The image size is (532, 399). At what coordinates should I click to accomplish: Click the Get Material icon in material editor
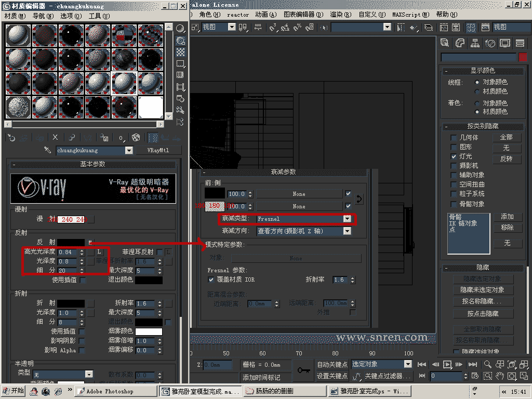click(11, 138)
